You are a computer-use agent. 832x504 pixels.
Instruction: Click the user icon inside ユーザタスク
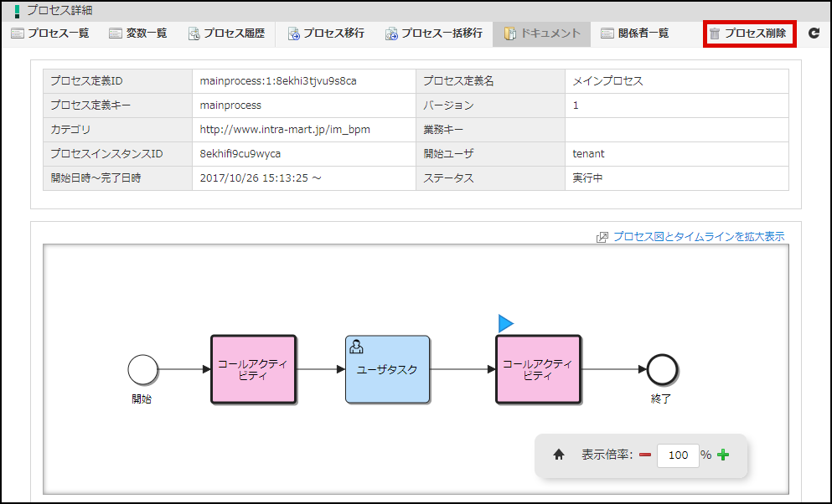pos(357,347)
